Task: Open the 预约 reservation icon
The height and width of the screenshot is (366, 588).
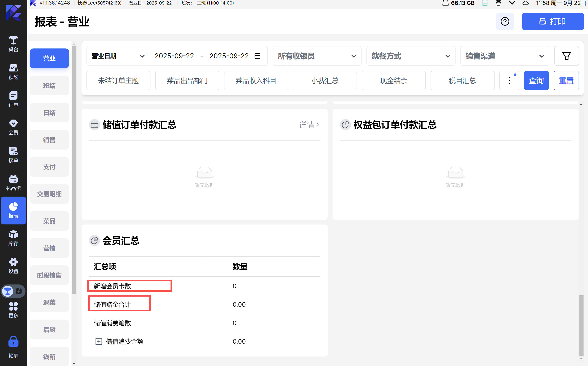Action: (x=13, y=71)
